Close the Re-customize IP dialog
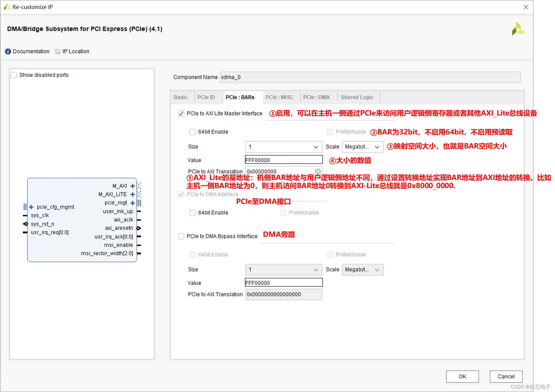 [x=526, y=7]
